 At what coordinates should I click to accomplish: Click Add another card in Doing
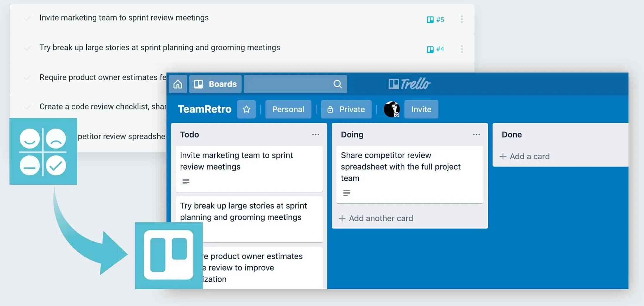point(376,218)
